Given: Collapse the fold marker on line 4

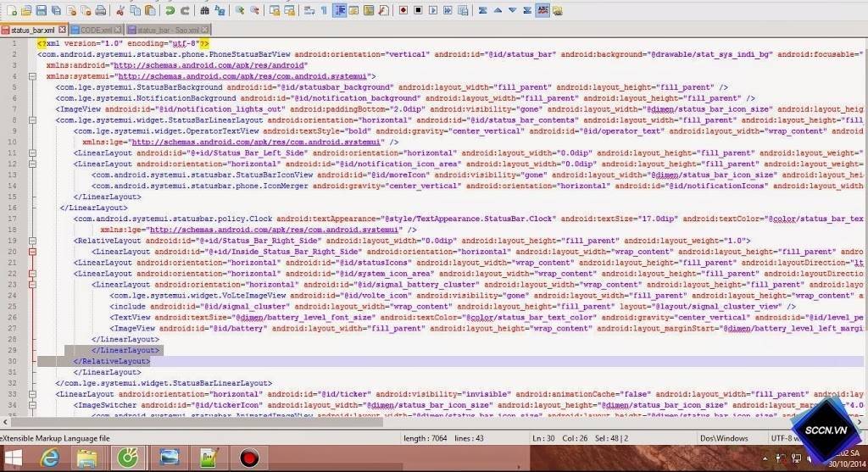Looking at the screenshot, I should pos(33,76).
